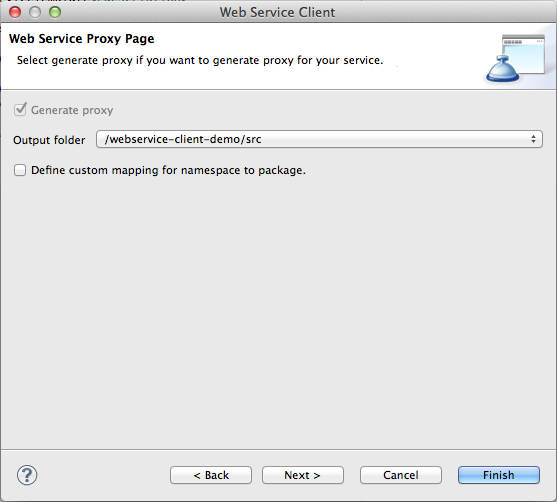Click the Output folder up-down arrows

(533, 139)
